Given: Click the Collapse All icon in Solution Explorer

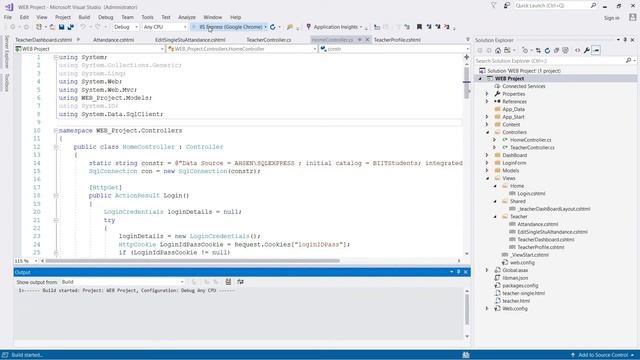Looking at the screenshot, I should tap(556, 50).
